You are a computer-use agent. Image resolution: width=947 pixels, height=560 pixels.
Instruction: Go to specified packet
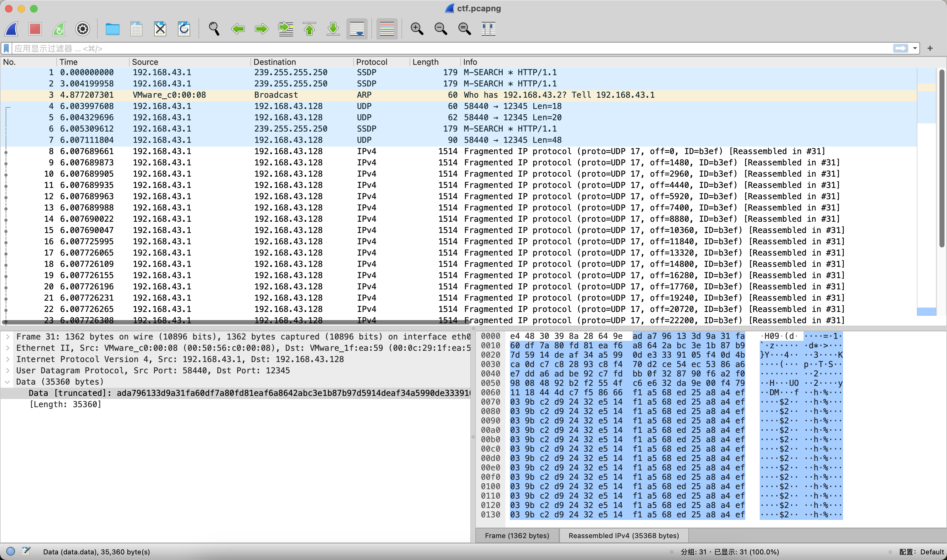point(286,29)
